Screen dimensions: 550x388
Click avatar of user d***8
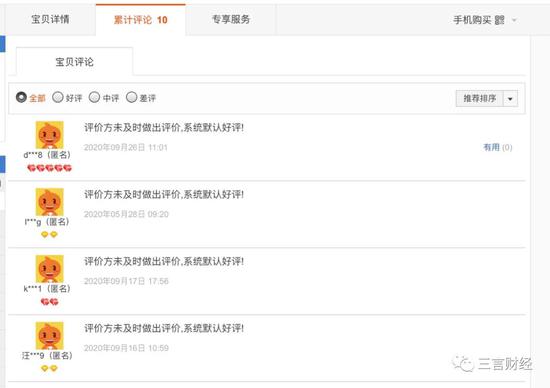tap(49, 135)
